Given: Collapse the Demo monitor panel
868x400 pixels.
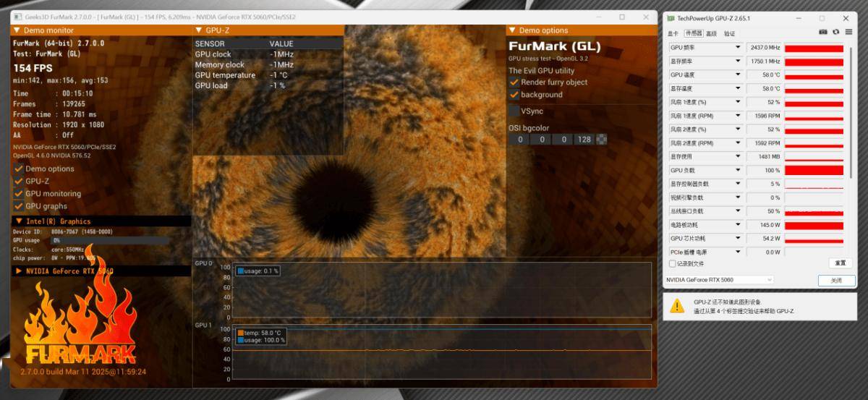Looking at the screenshot, I should (17, 30).
